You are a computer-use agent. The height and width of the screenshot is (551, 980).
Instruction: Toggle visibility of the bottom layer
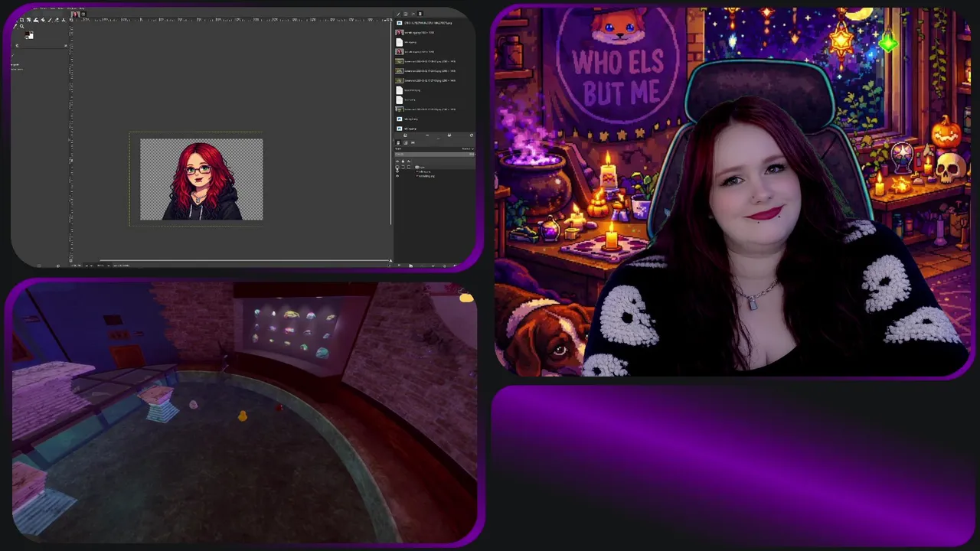pos(397,176)
